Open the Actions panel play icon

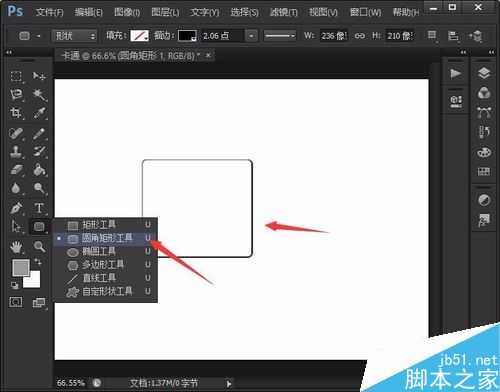coord(455,74)
